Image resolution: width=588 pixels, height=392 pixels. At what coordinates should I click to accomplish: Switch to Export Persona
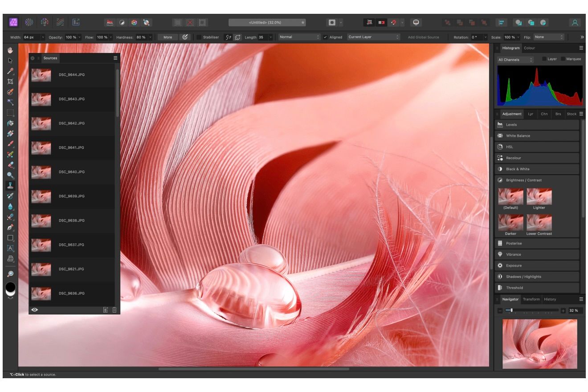click(76, 22)
